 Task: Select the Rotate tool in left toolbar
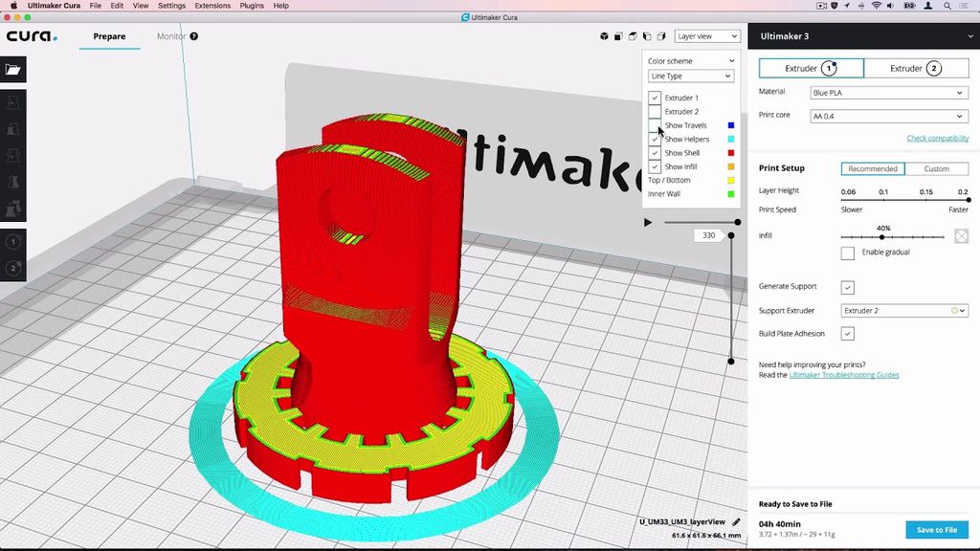point(13,155)
